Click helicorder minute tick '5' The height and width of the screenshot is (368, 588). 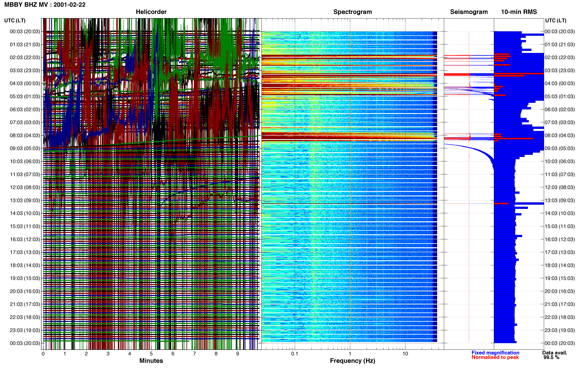click(x=151, y=354)
